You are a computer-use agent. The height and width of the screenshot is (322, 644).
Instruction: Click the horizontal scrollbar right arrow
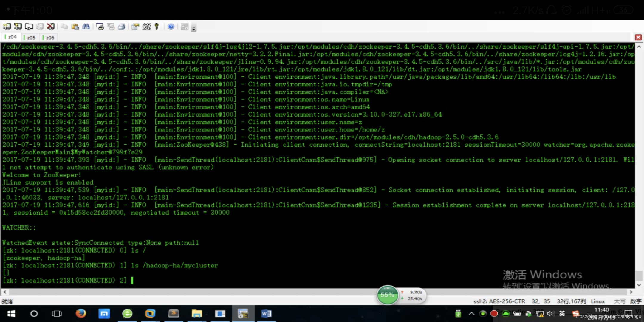[x=631, y=292]
